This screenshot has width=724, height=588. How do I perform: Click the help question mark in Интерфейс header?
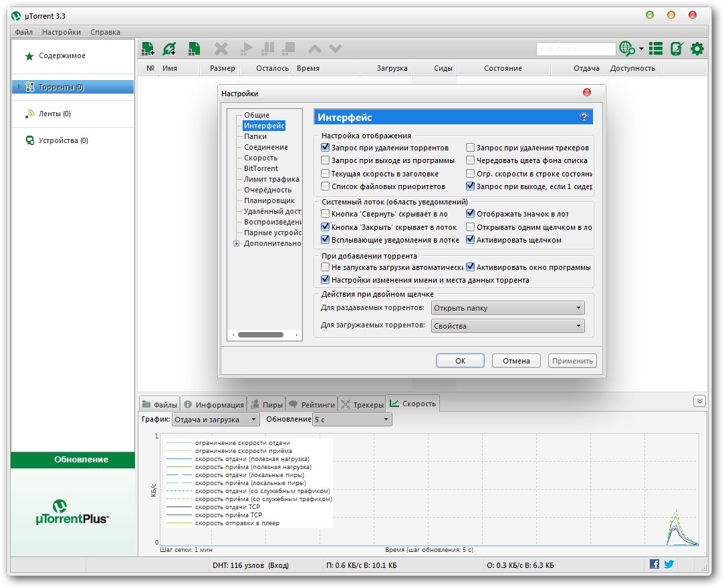[584, 117]
